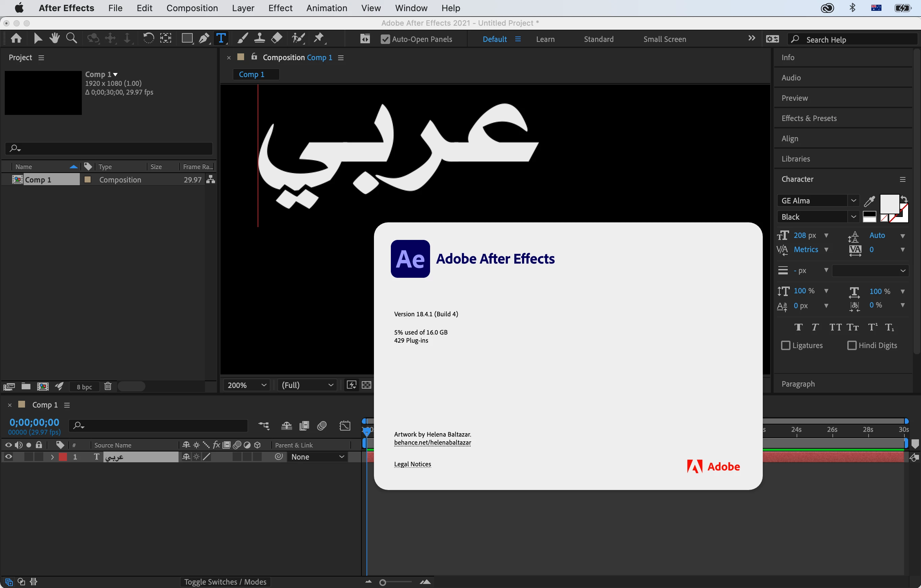This screenshot has width=921, height=588.
Task: Select the Horizontal Type tool
Action: click(x=221, y=38)
